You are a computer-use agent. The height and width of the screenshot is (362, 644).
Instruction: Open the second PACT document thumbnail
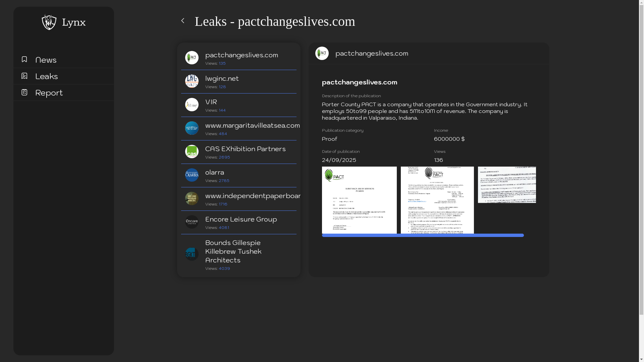[437, 200]
